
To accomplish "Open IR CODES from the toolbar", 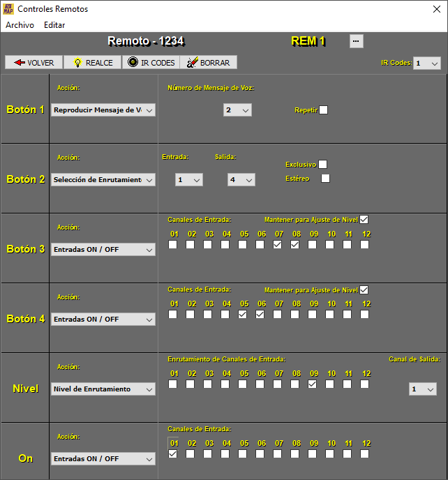I will [x=151, y=62].
